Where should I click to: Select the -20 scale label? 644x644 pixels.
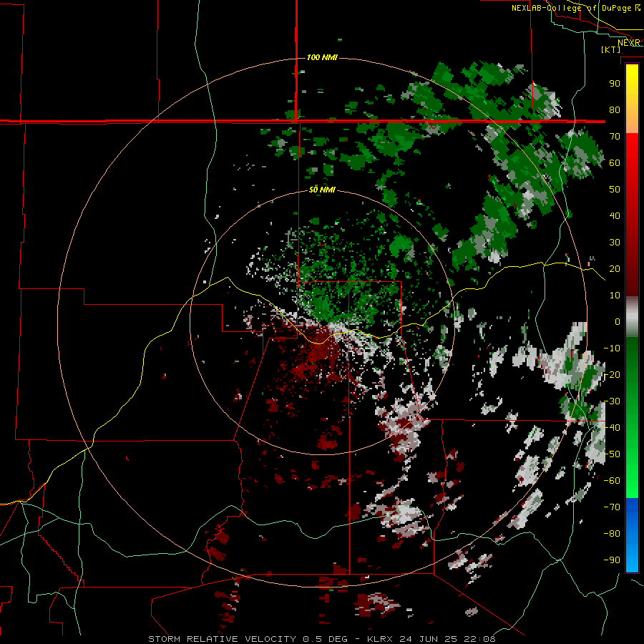(x=612, y=374)
